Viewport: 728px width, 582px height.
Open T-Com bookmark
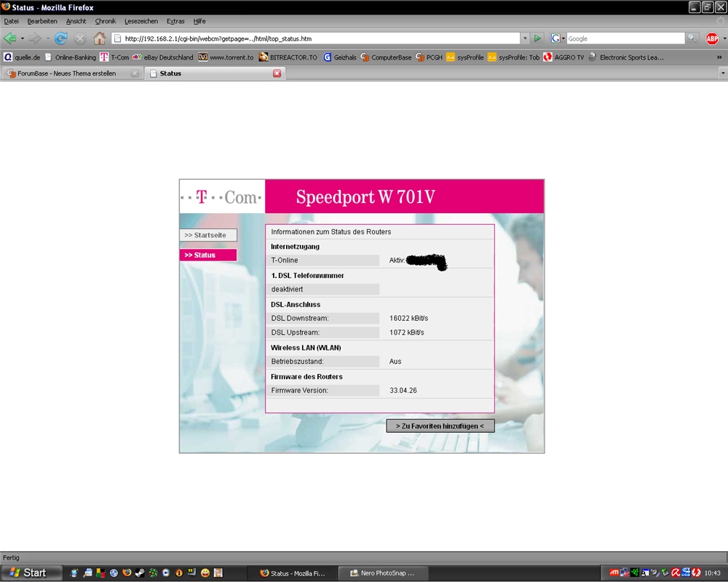tap(115, 57)
